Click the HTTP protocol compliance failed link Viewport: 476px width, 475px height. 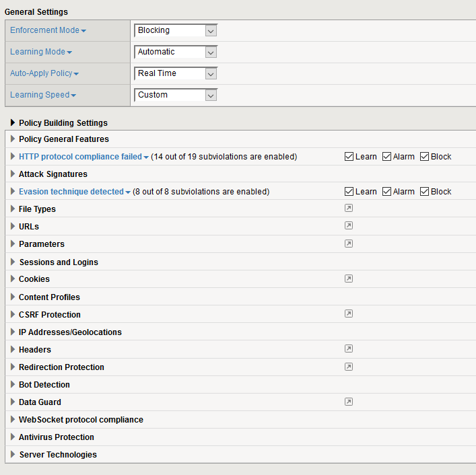(80, 157)
